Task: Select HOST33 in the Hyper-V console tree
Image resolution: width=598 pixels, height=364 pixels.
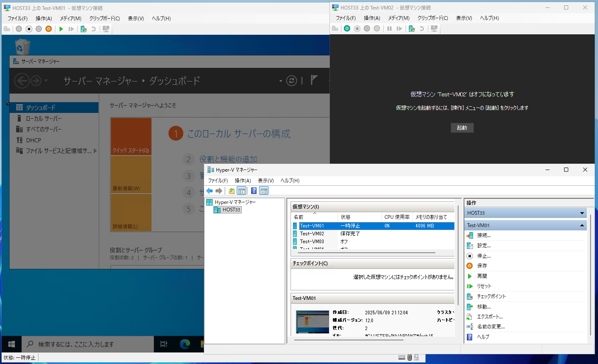Action: (227, 210)
